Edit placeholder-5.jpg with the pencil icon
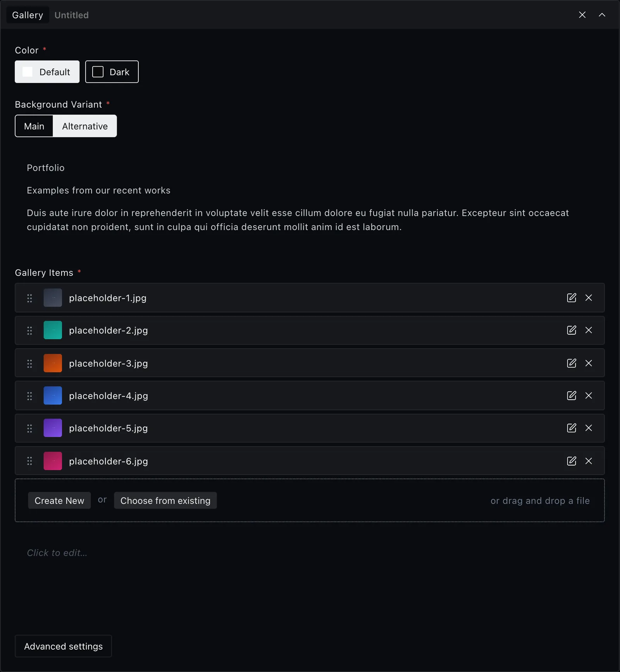Image resolution: width=620 pixels, height=672 pixels. tap(572, 428)
